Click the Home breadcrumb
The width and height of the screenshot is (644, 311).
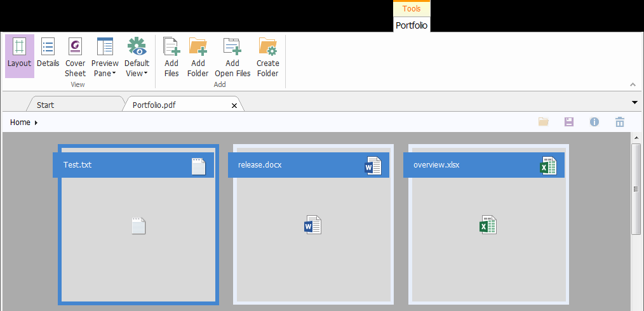click(x=20, y=122)
